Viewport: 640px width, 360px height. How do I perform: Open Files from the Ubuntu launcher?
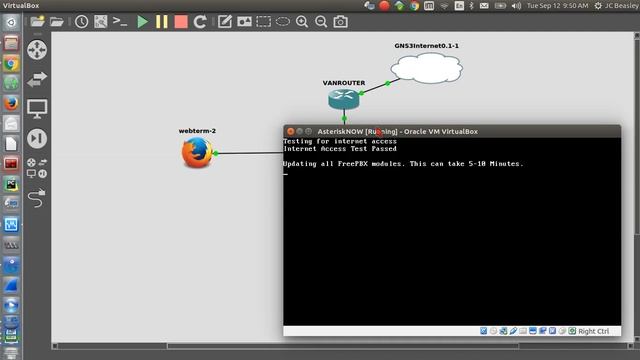11,42
